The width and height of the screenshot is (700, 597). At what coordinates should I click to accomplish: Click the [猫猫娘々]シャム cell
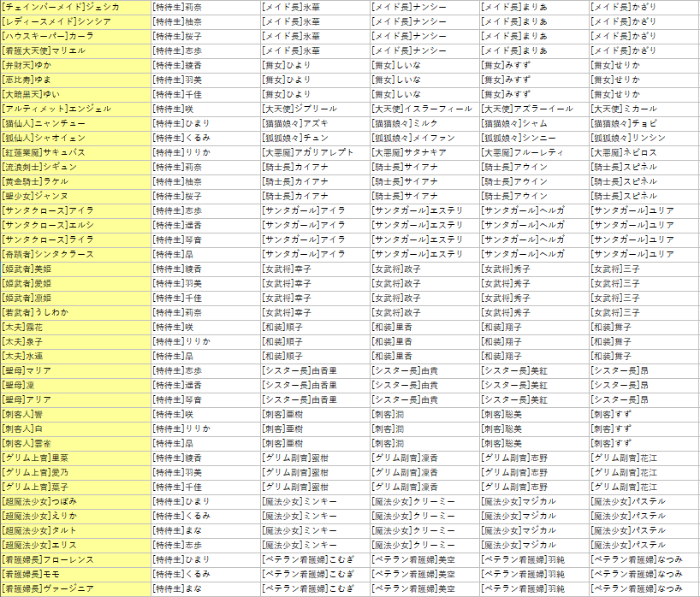(533, 123)
